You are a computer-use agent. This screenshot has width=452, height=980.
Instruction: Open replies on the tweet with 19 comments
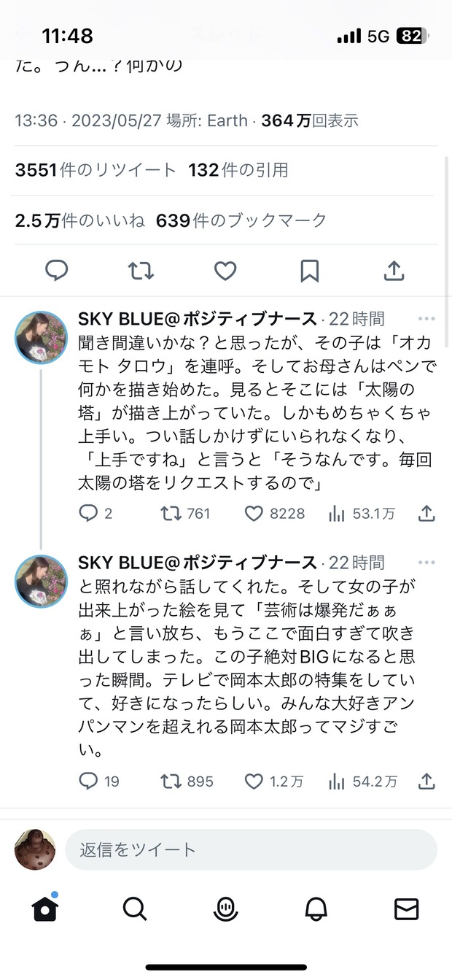(x=98, y=782)
